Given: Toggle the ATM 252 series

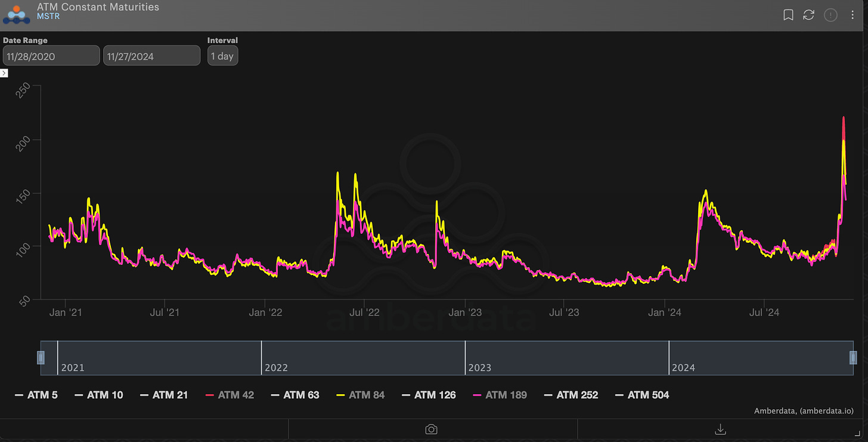Looking at the screenshot, I should [x=571, y=395].
